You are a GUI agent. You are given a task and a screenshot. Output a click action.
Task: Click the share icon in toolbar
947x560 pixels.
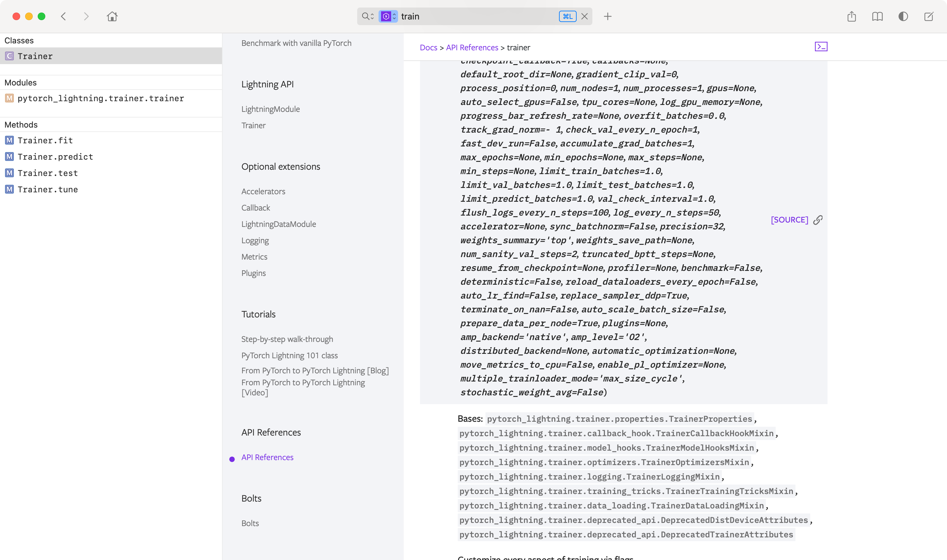point(851,16)
